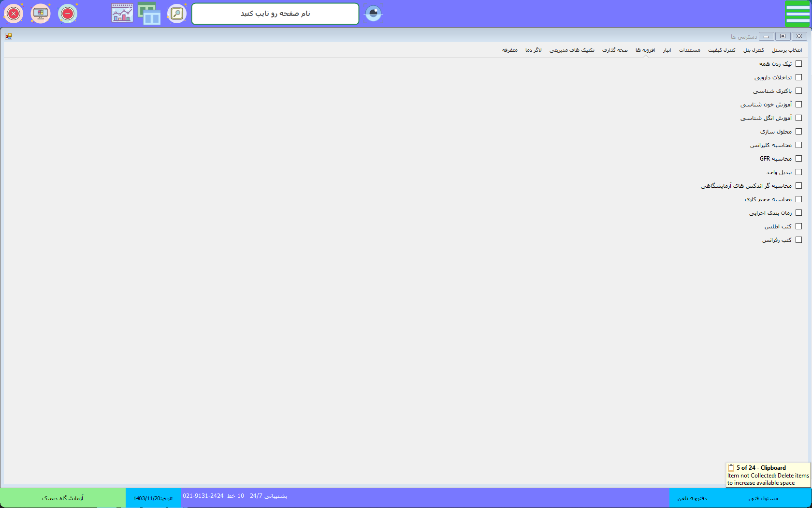Open the green hamburger menu

pyautogui.click(x=797, y=14)
